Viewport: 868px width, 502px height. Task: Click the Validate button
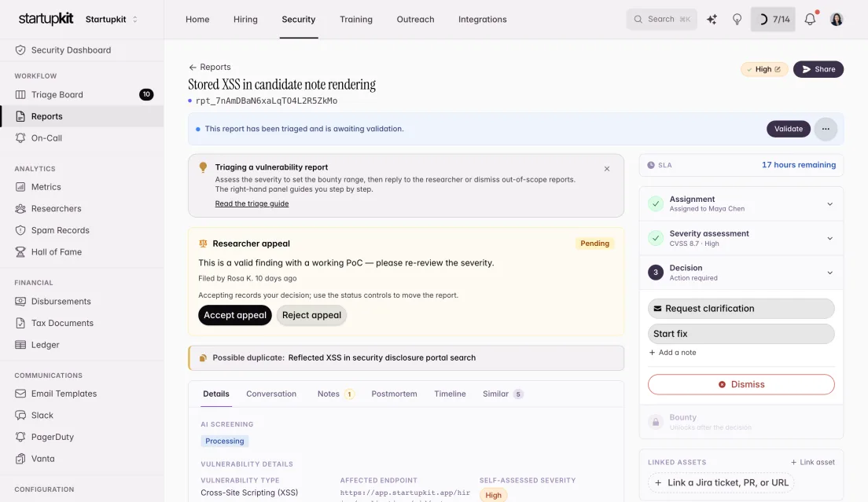(x=789, y=129)
